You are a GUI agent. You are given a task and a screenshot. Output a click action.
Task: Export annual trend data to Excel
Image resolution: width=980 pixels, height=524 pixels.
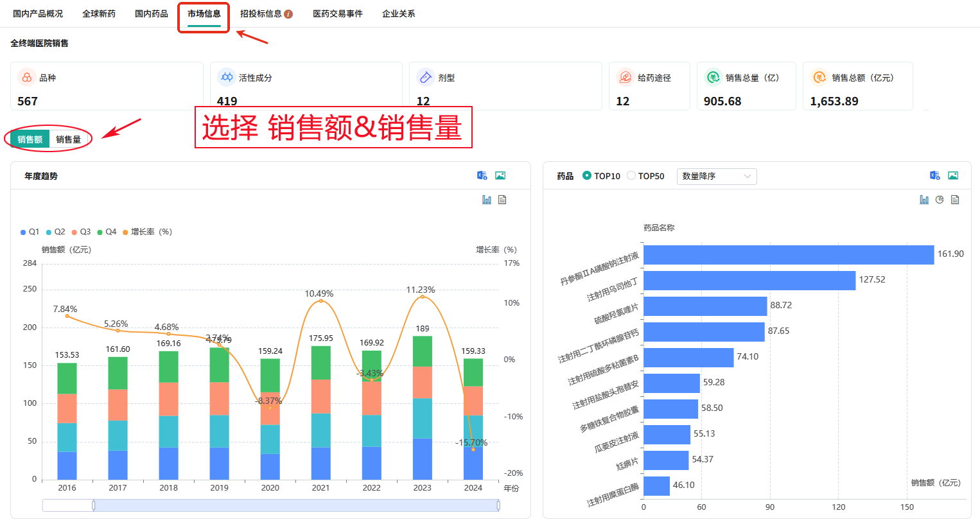(x=482, y=175)
